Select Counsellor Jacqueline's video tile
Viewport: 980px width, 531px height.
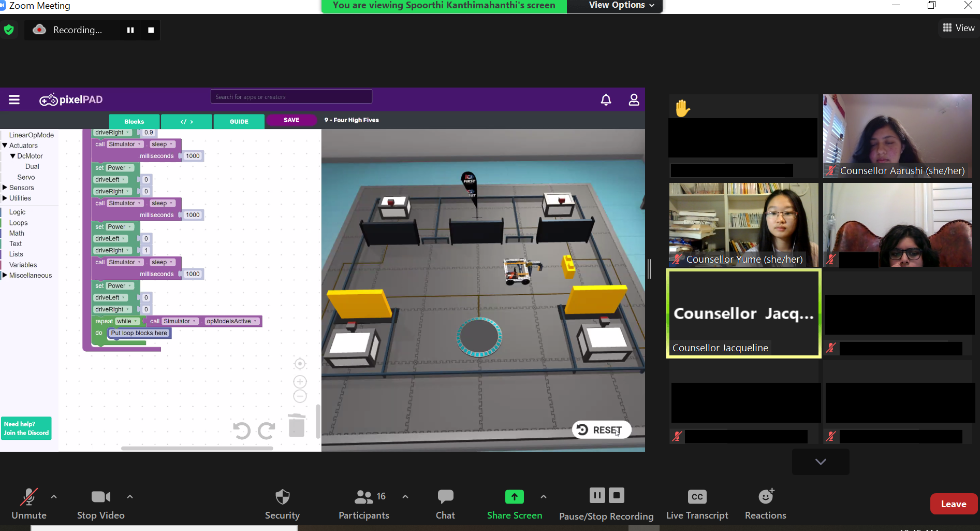tap(744, 313)
